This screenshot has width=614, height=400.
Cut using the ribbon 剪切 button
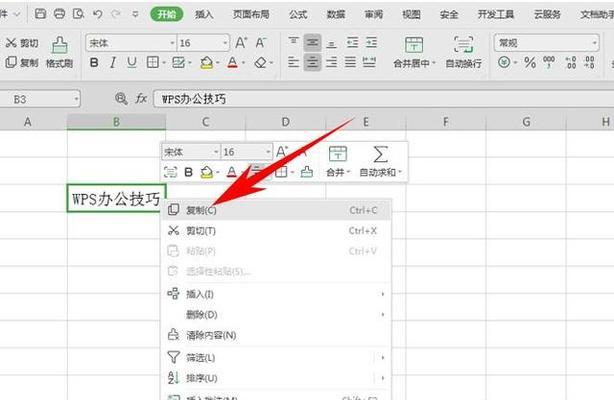pyautogui.click(x=22, y=43)
